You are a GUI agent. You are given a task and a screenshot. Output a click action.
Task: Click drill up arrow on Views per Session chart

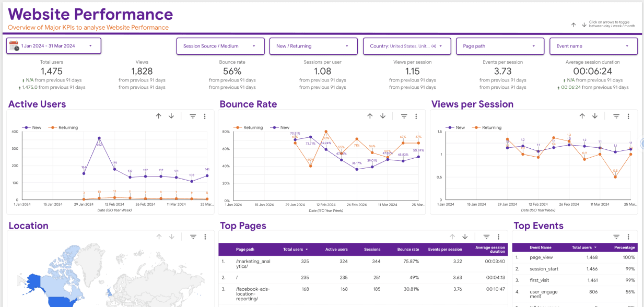pos(582,116)
